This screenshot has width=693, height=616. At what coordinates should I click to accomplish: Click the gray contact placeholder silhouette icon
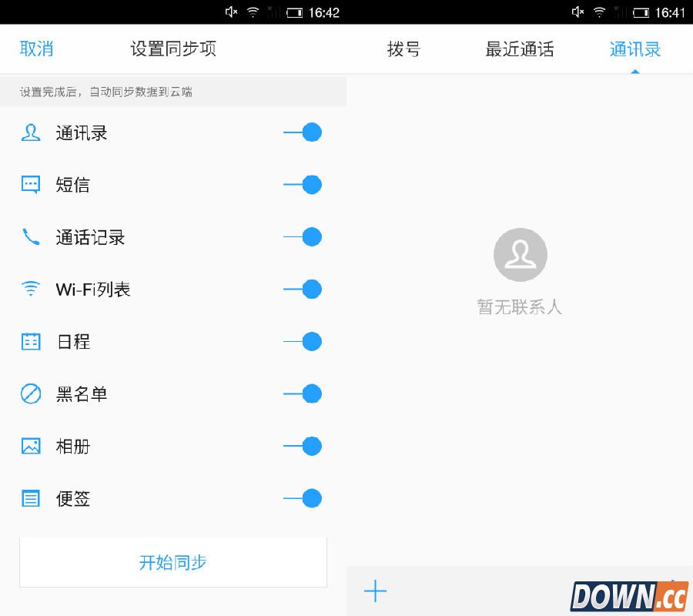pos(520,254)
